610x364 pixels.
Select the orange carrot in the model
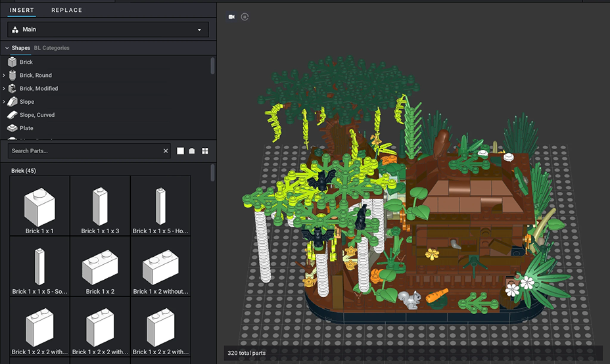(x=437, y=296)
